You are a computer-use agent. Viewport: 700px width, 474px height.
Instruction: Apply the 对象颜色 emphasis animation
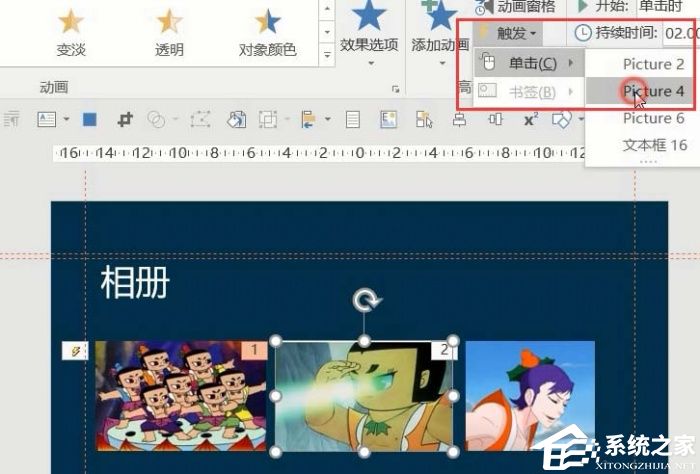point(267,33)
